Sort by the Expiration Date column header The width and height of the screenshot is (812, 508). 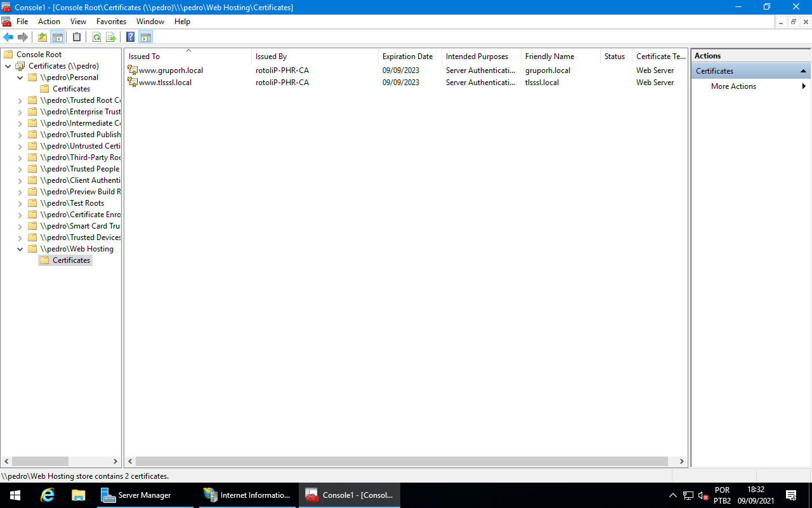(x=409, y=56)
